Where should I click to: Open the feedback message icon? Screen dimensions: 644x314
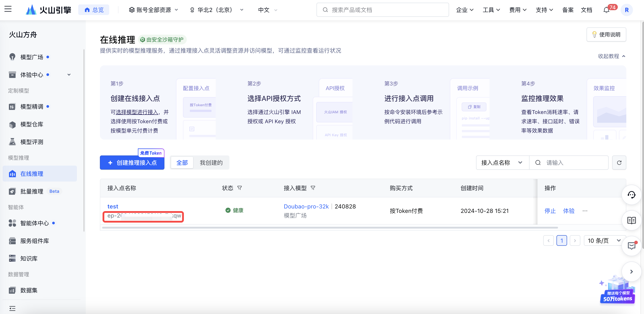(x=631, y=246)
